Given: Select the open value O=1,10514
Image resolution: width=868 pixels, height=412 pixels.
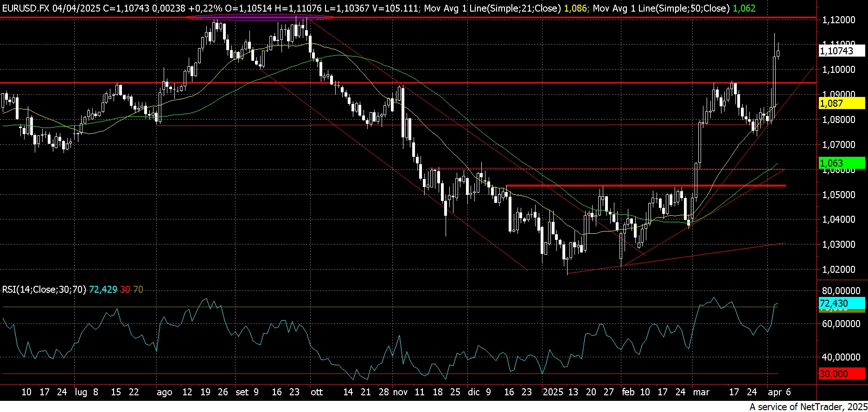Looking at the screenshot, I should (249, 8).
